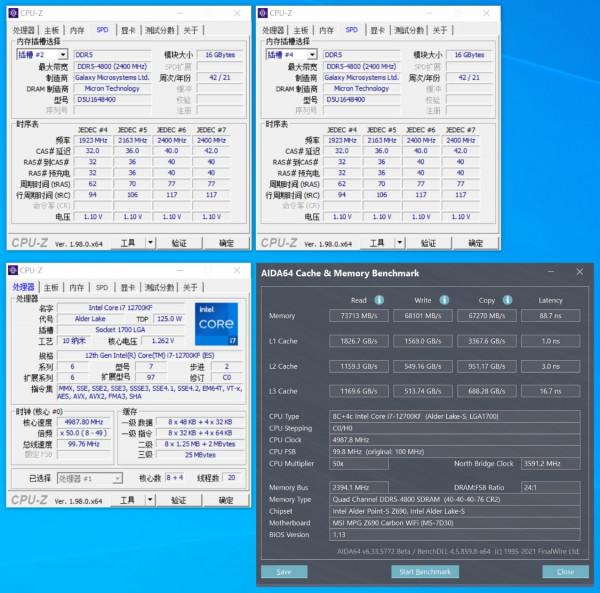The image size is (600, 593).
Task: Click core speed value 4987.80 MHz
Action: tap(84, 422)
